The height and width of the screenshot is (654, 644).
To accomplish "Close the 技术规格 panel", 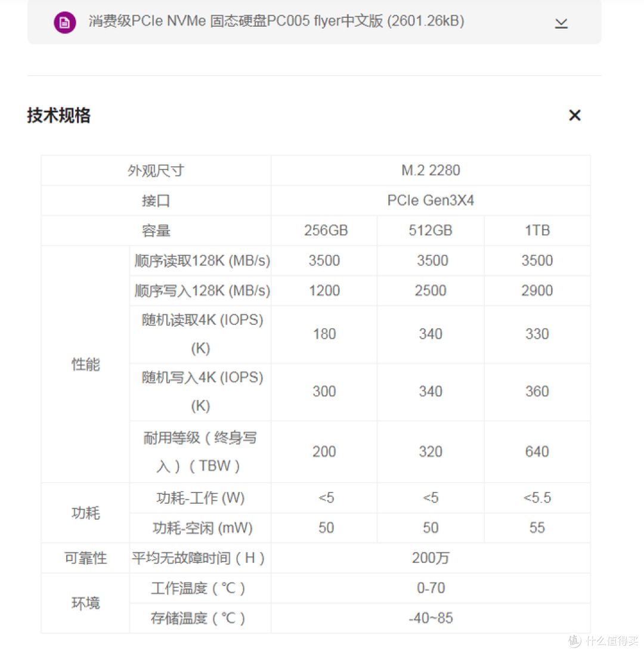I will (x=574, y=115).
